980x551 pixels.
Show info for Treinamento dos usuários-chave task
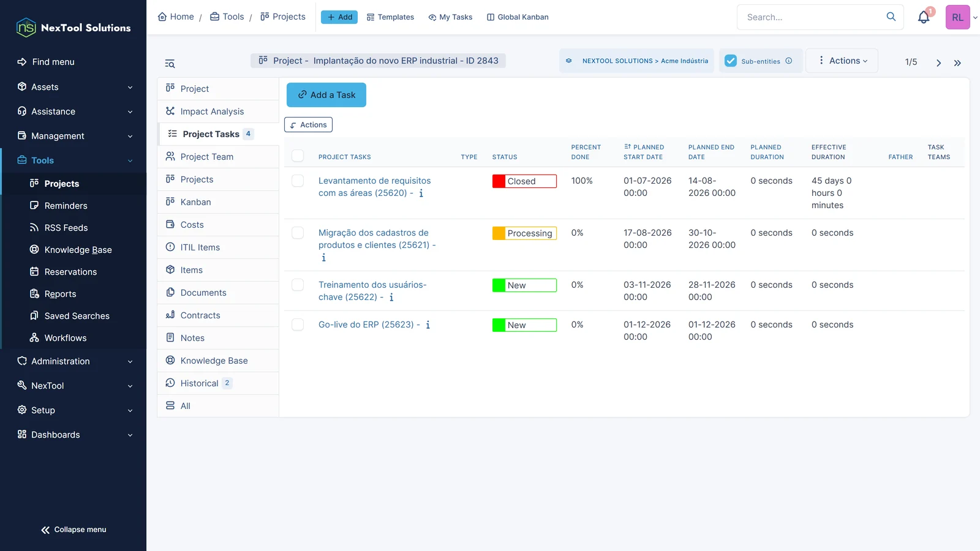(391, 297)
